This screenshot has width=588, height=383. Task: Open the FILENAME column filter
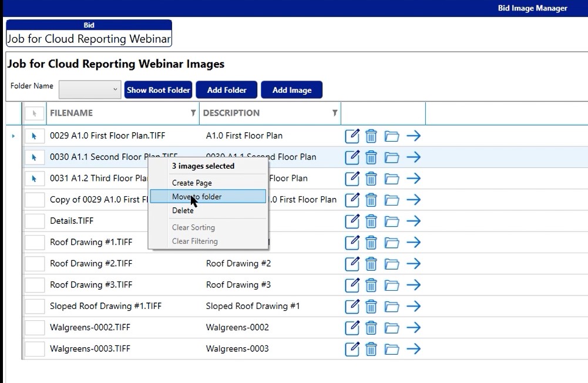pyautogui.click(x=193, y=113)
